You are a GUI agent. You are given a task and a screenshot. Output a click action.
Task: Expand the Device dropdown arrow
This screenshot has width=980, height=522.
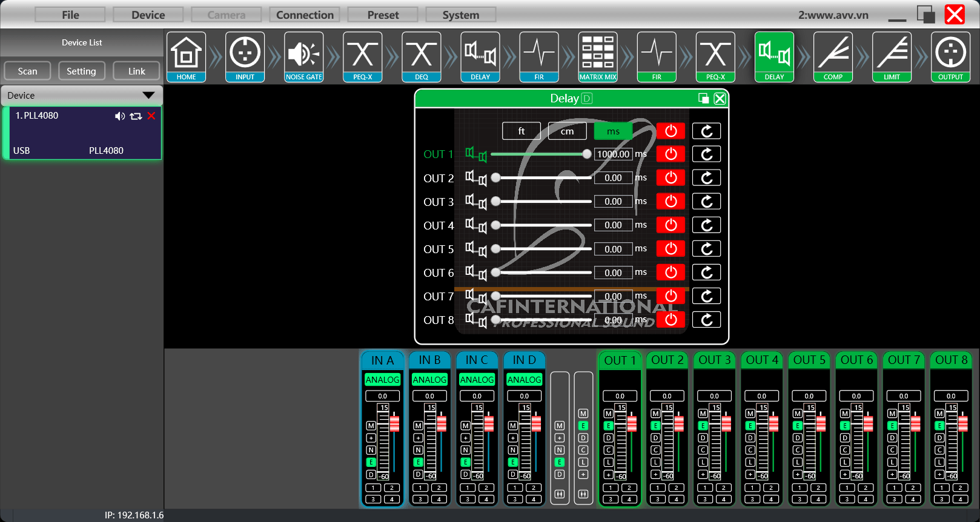point(148,96)
